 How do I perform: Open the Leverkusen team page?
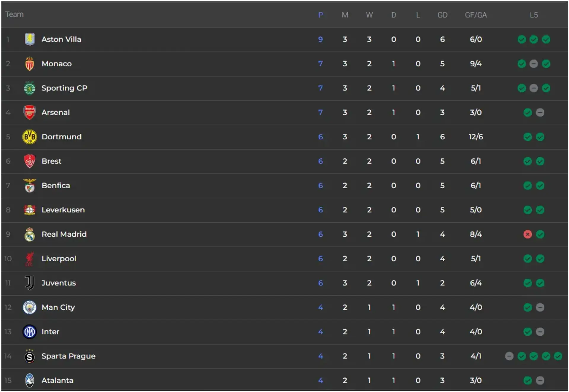pyautogui.click(x=63, y=210)
